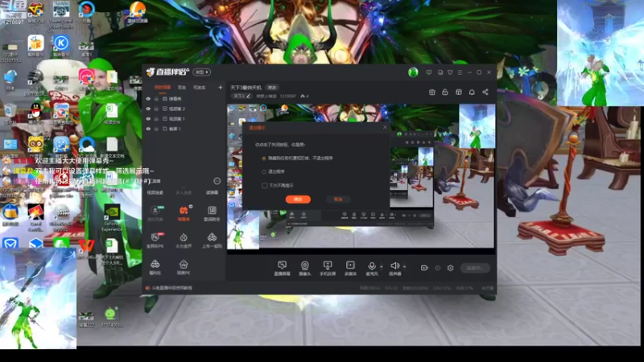
Task: Open the notification bell icon
Action: [x=472, y=93]
